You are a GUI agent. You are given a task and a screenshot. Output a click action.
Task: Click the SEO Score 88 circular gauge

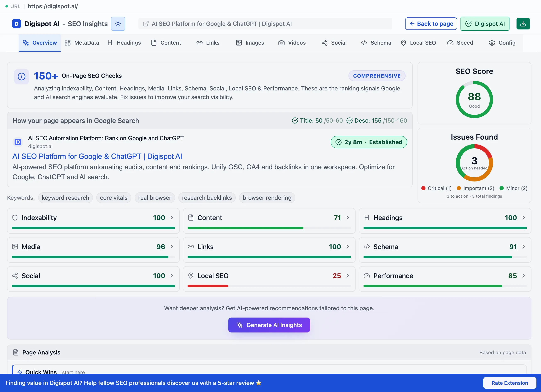click(x=474, y=99)
